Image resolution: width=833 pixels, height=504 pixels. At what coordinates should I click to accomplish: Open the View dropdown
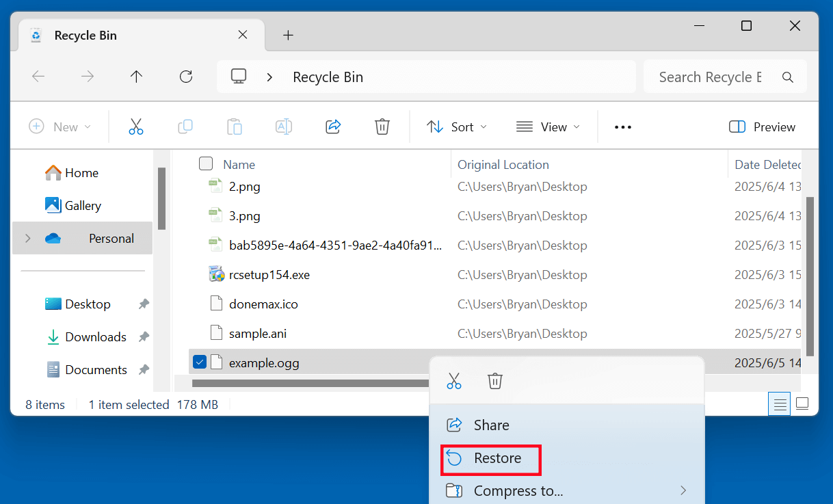548,127
